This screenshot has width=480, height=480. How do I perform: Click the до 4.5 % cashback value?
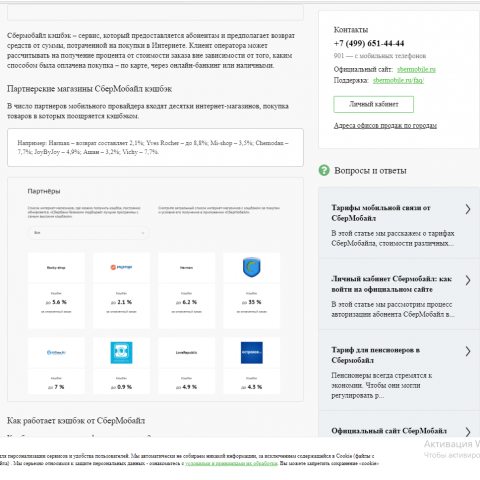coord(252,387)
